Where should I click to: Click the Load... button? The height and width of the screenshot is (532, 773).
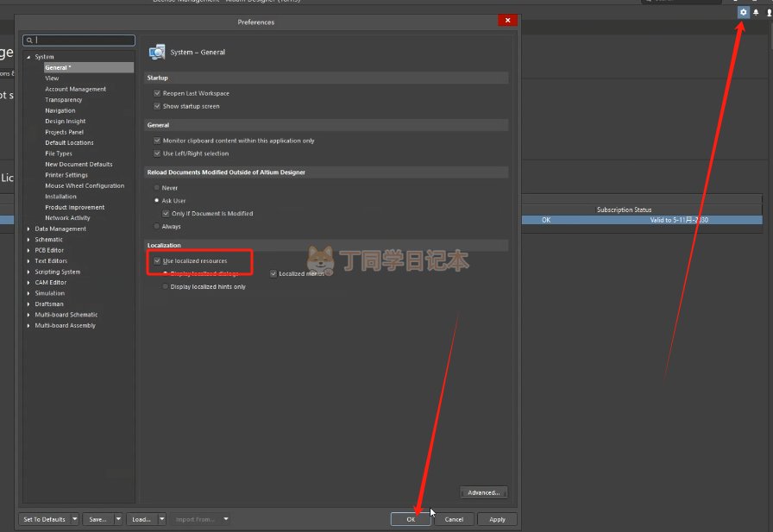pos(141,519)
